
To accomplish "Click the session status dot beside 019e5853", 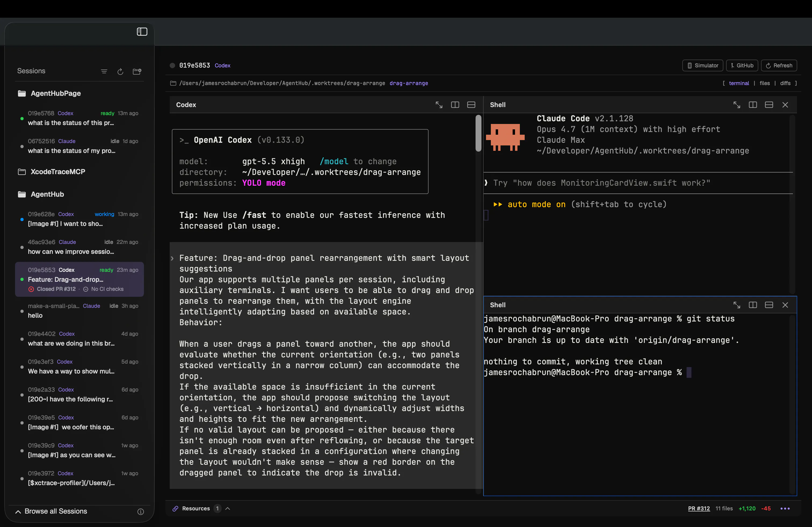I will pos(173,65).
